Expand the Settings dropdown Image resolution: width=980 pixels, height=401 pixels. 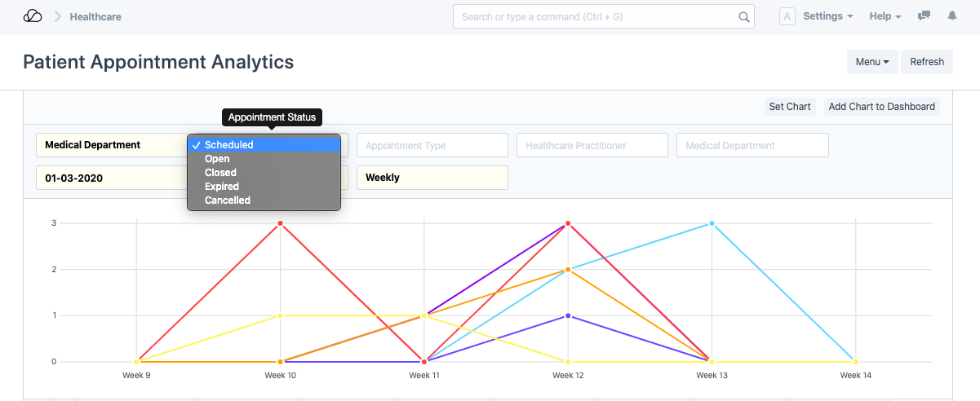(x=827, y=16)
